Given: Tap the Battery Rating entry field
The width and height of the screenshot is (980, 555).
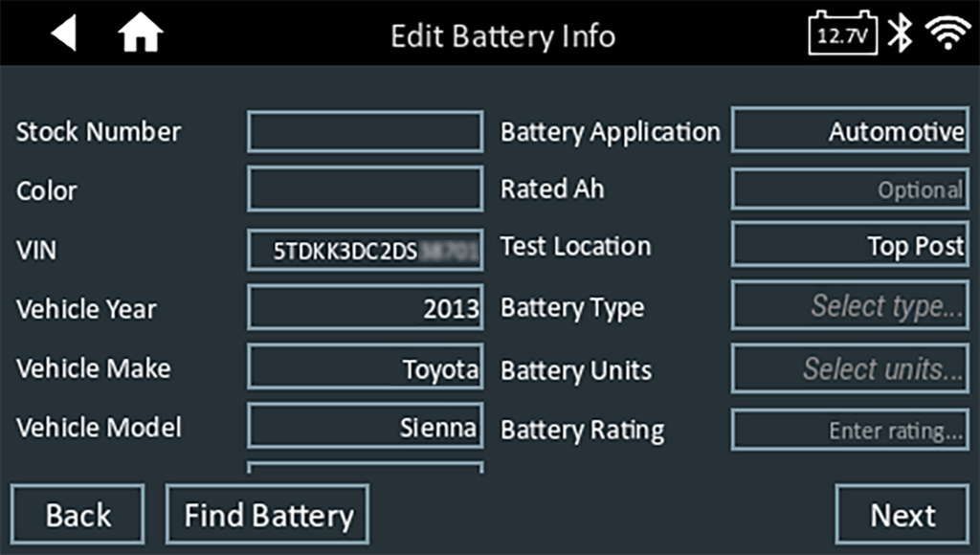Looking at the screenshot, I should point(851,430).
